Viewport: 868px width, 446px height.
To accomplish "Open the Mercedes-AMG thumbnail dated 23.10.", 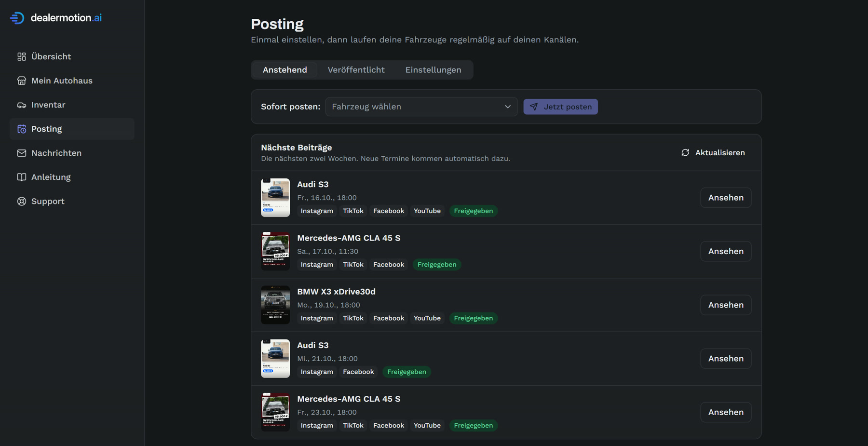I will point(275,412).
